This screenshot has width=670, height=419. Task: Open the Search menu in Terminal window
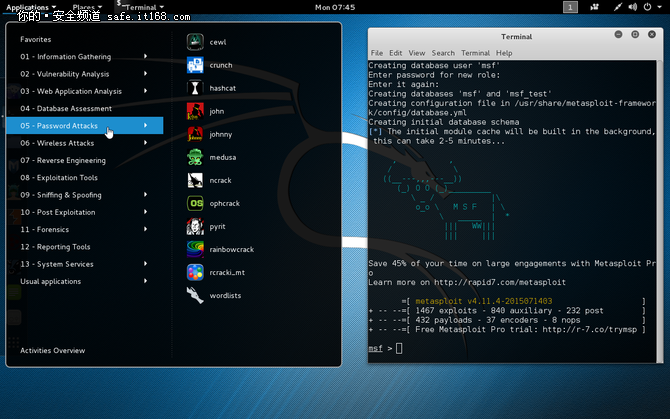point(443,53)
